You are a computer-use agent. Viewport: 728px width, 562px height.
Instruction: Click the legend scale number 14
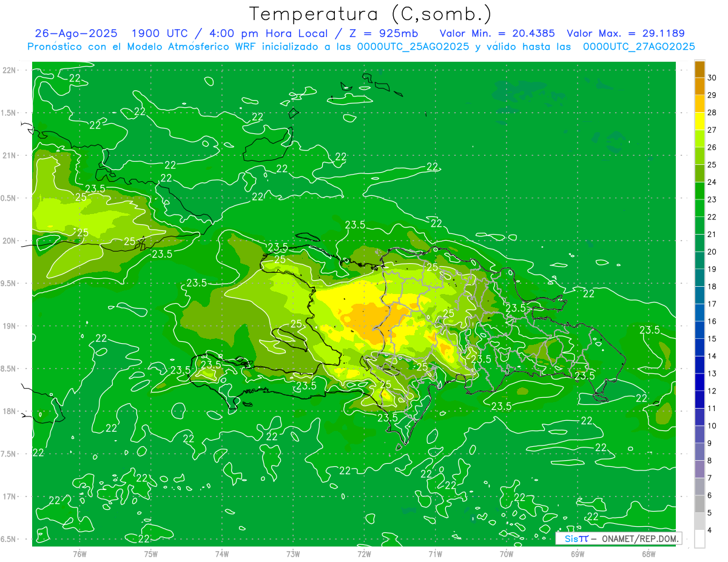[x=712, y=356]
